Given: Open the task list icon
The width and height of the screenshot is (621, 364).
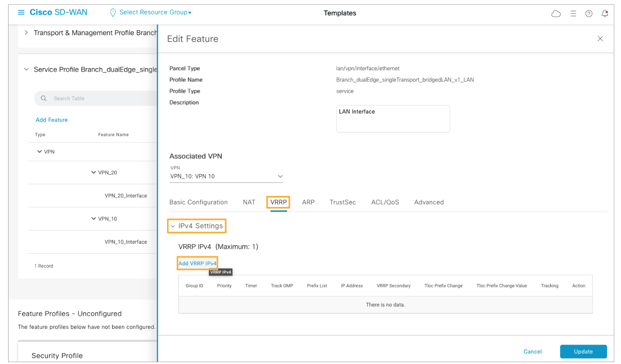Looking at the screenshot, I should coord(573,14).
